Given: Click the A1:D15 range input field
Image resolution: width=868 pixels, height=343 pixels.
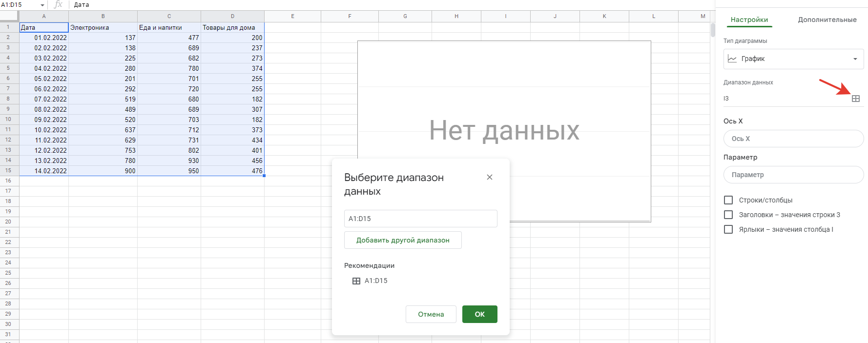Looking at the screenshot, I should coord(420,219).
